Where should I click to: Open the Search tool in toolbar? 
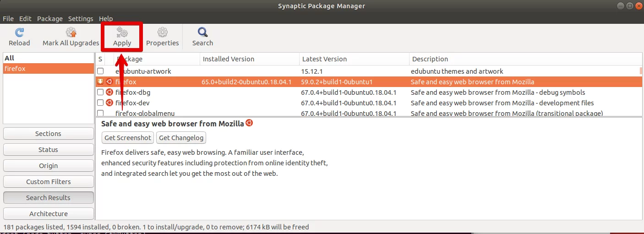(202, 37)
